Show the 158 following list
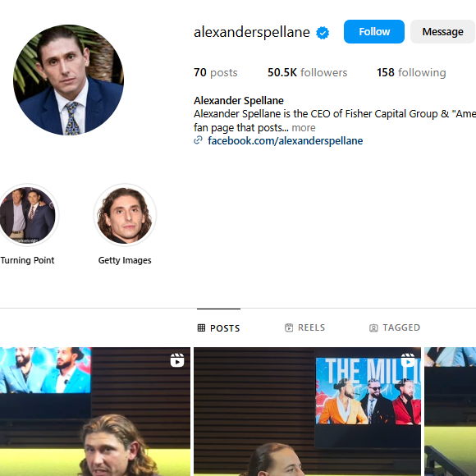The image size is (476, 476). [411, 72]
